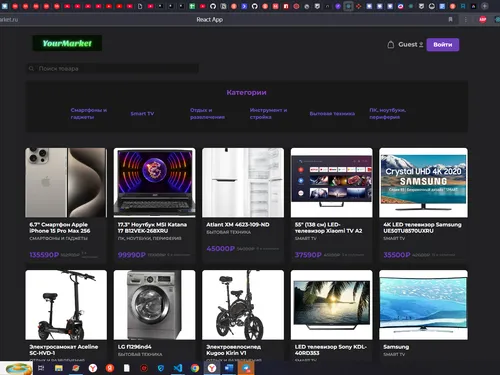Open Sony KDL-40RD353 TV image
Viewport: 500px width, 375px height.
(331, 305)
